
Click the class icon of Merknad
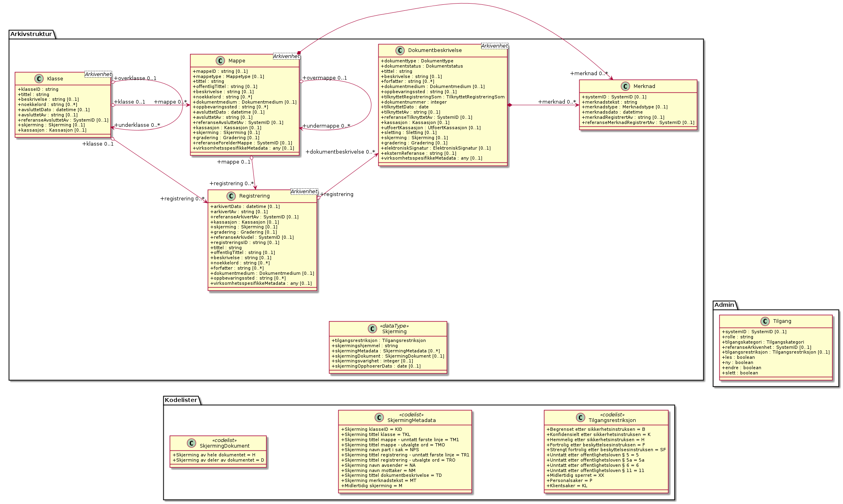pos(625,86)
